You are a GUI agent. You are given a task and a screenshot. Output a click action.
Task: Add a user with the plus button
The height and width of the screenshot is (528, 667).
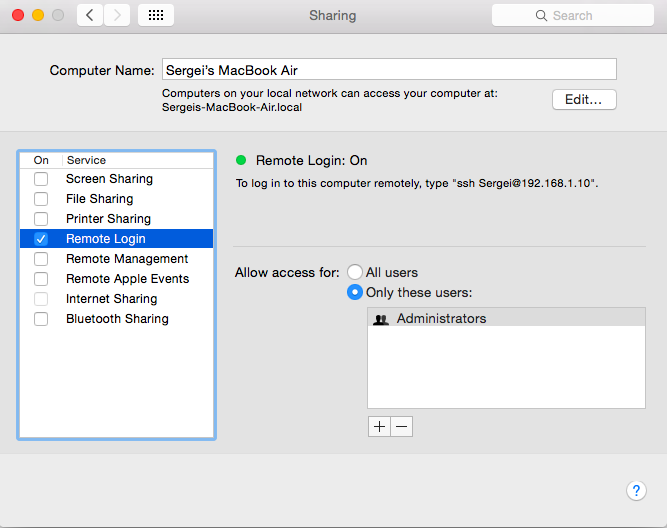(x=379, y=426)
